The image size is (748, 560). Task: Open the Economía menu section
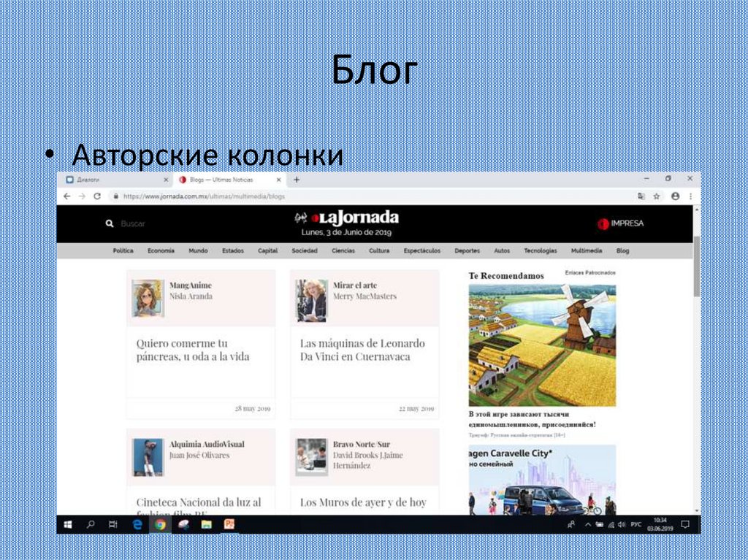161,250
